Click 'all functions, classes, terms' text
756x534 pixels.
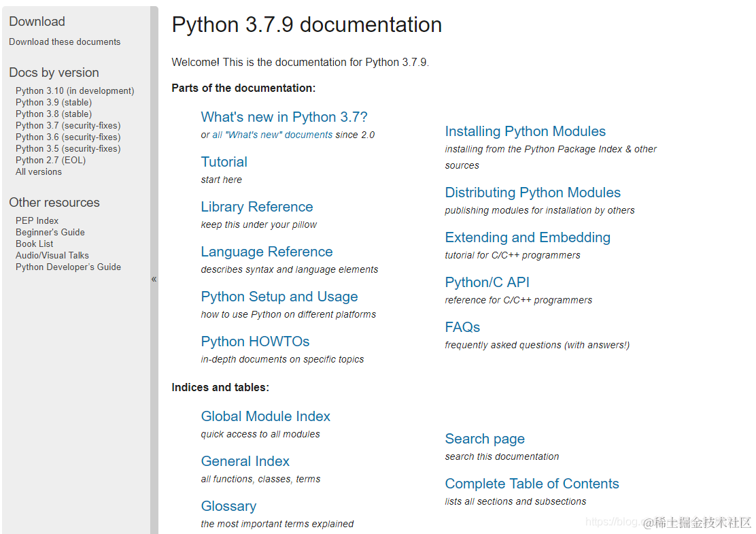pyautogui.click(x=260, y=479)
